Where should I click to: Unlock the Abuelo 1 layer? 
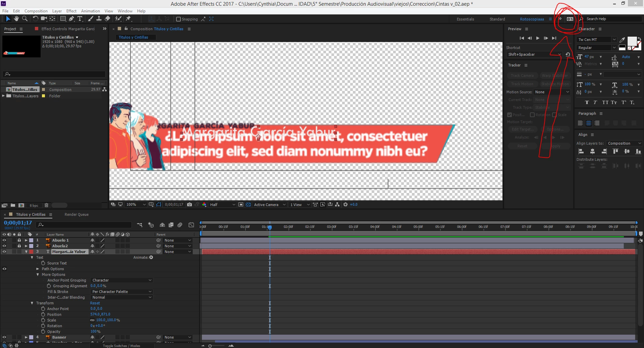19,240
